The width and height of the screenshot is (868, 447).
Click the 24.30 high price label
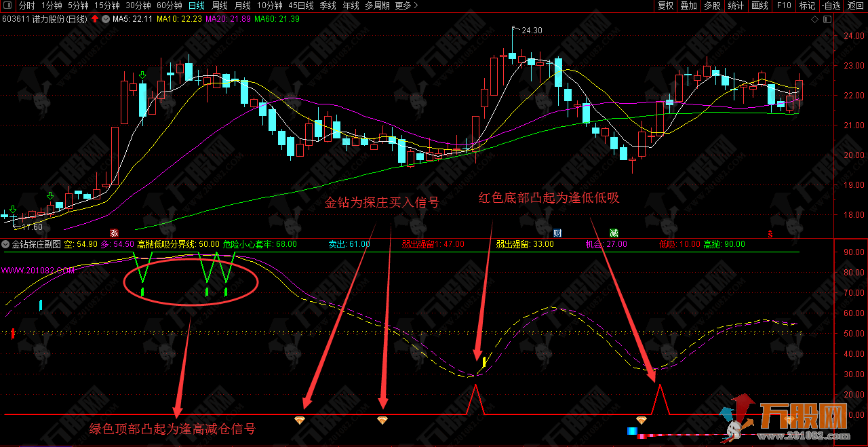(532, 30)
